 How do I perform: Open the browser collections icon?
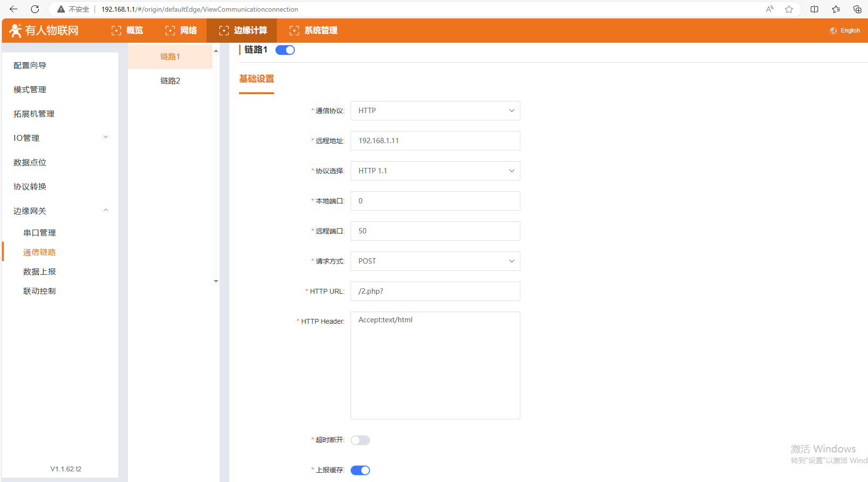(x=857, y=9)
